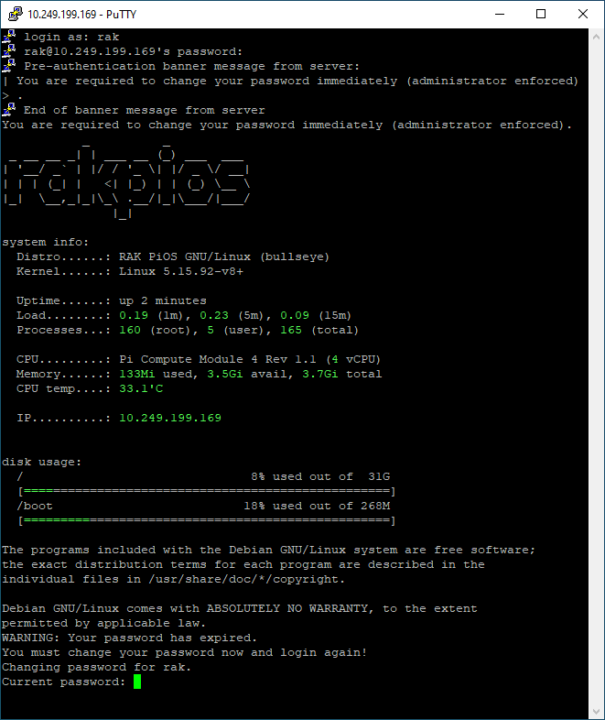The height and width of the screenshot is (720, 605).
Task: Click the 133Mi used memory value
Action: click(x=137, y=374)
